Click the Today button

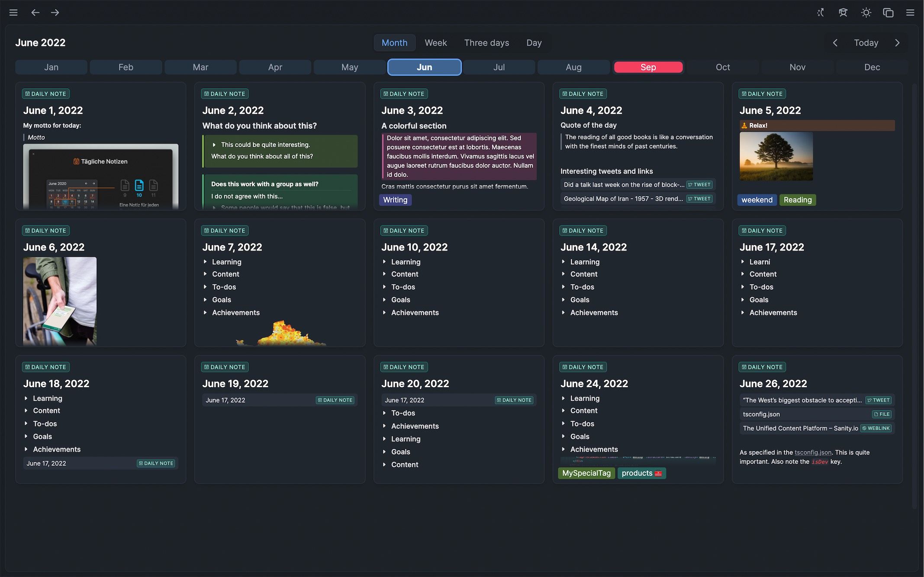[x=866, y=42]
